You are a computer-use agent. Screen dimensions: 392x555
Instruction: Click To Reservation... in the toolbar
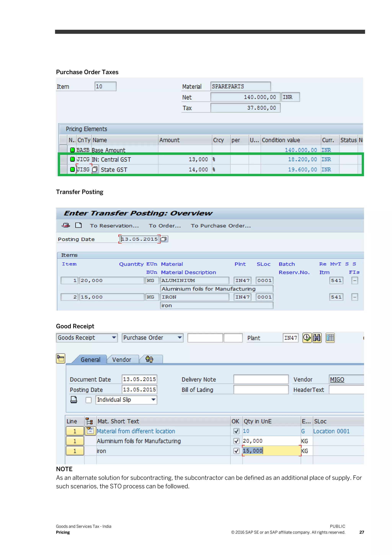click(x=114, y=225)
